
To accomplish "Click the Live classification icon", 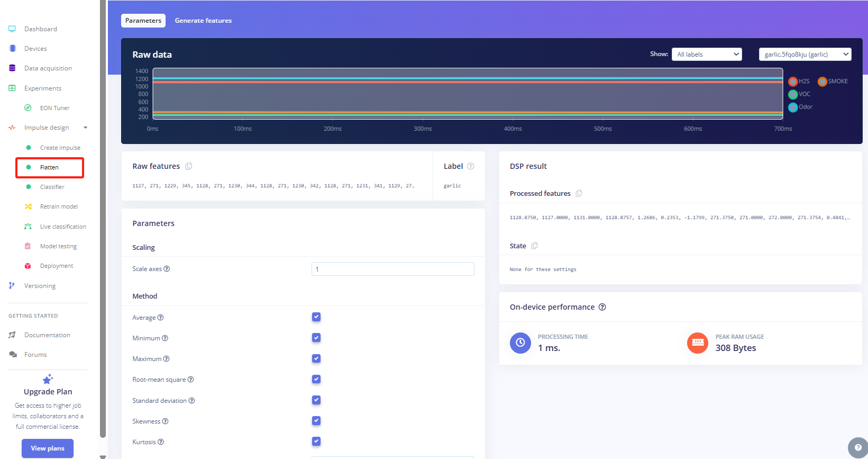I will pyautogui.click(x=28, y=227).
